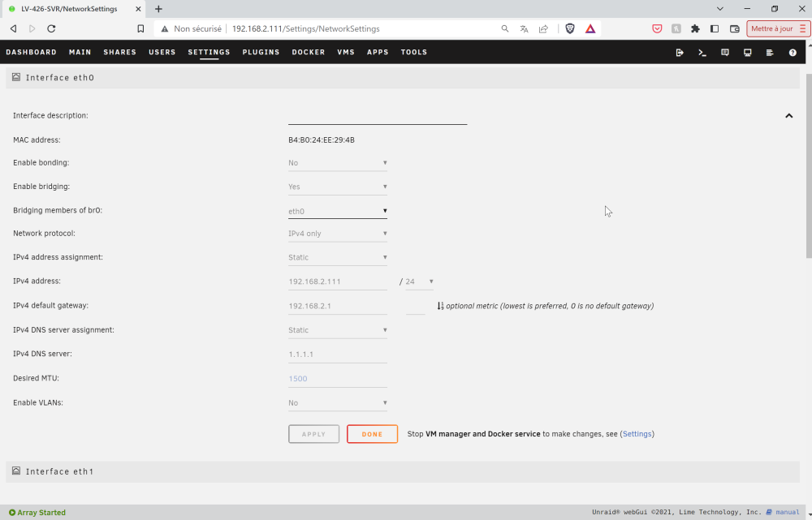Screen dimensions: 812x520
Task: Open the Network protocol dropdown
Action: [338, 234]
